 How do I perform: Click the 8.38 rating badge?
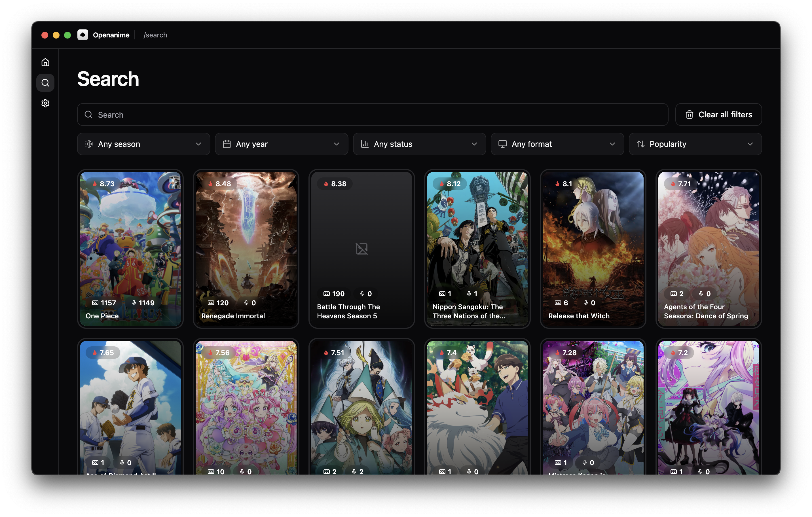coord(335,184)
